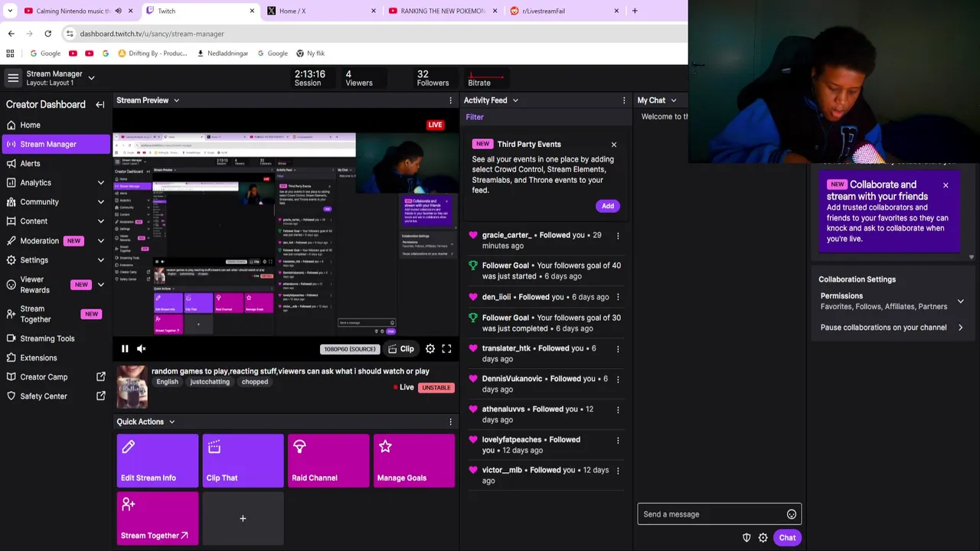The image size is (980, 551).
Task: Dismiss the Collaborate and stream notice
Action: [x=946, y=185]
